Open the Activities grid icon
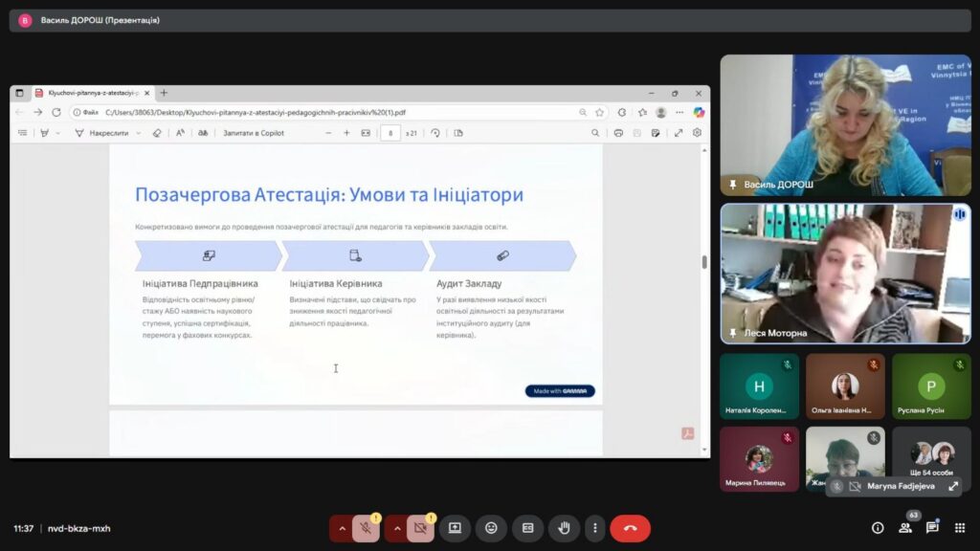Image resolution: width=980 pixels, height=551 pixels. tap(960, 528)
